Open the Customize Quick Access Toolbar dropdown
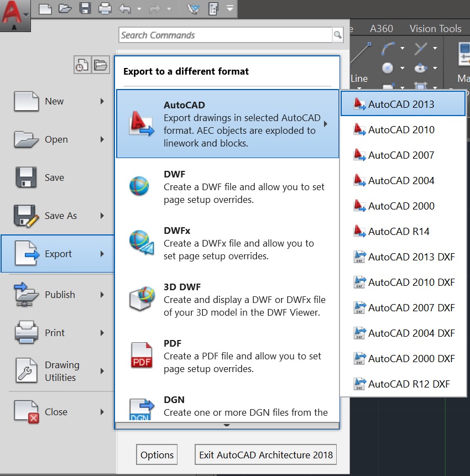The image size is (470, 476). [x=230, y=8]
